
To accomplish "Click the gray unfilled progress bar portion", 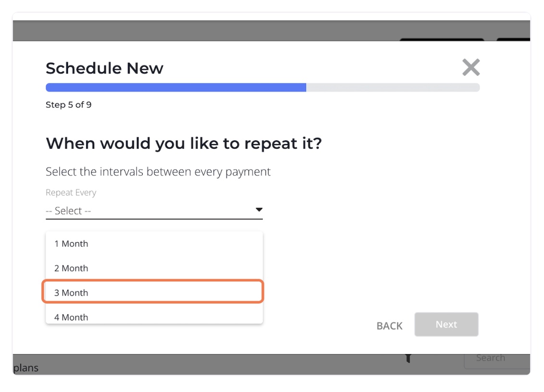I will point(393,87).
